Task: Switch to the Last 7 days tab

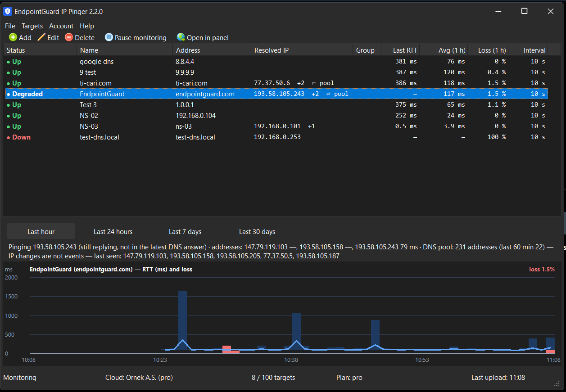Action: click(x=185, y=231)
